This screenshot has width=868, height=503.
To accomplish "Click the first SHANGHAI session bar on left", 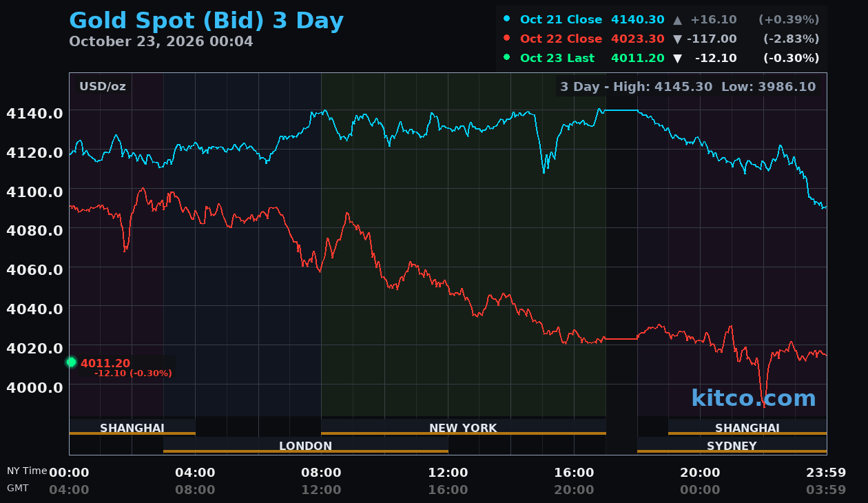I will coord(132,427).
